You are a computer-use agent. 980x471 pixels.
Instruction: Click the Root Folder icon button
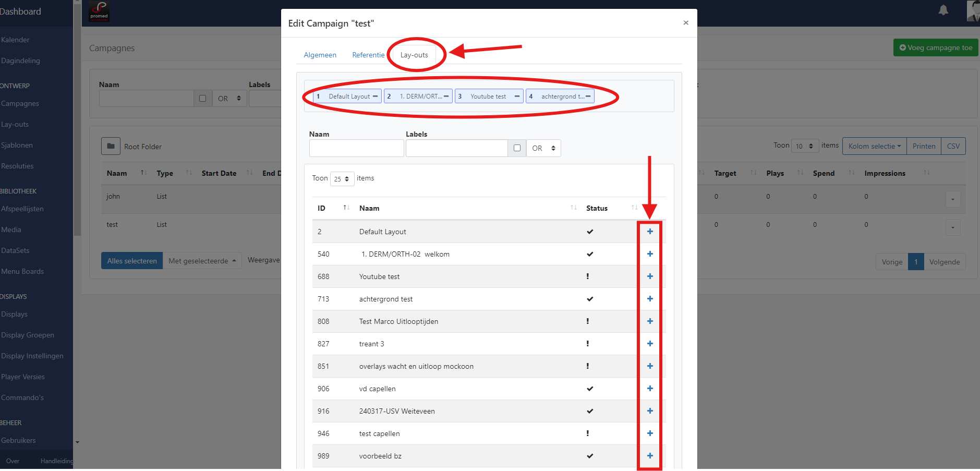(111, 147)
